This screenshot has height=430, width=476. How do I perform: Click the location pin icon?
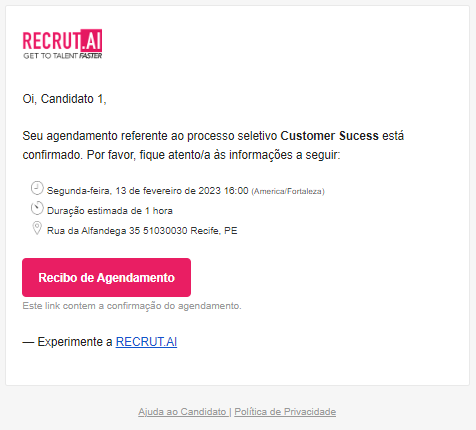(37, 228)
